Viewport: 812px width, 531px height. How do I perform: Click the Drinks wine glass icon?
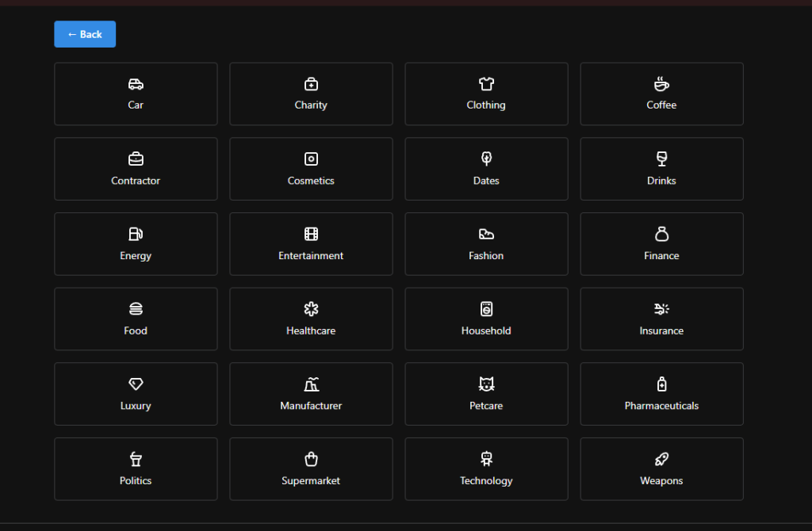coord(661,159)
